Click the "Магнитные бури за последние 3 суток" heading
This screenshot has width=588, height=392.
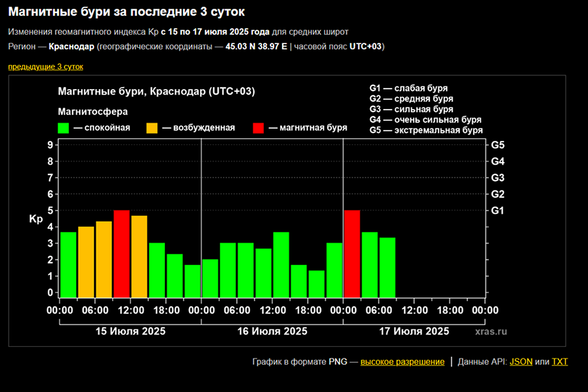pos(126,11)
